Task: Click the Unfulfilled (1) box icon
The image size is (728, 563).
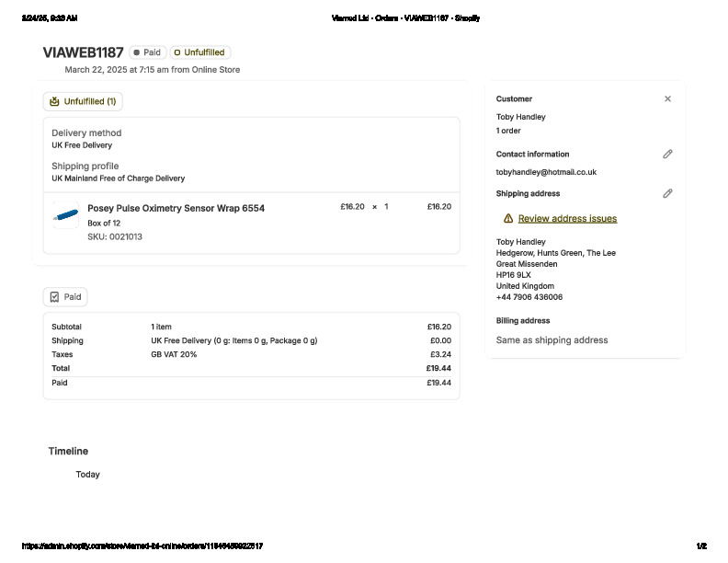Action: tap(54, 101)
